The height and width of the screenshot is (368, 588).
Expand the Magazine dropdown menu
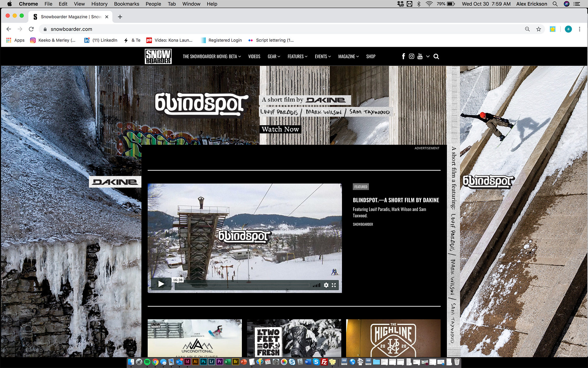point(349,56)
